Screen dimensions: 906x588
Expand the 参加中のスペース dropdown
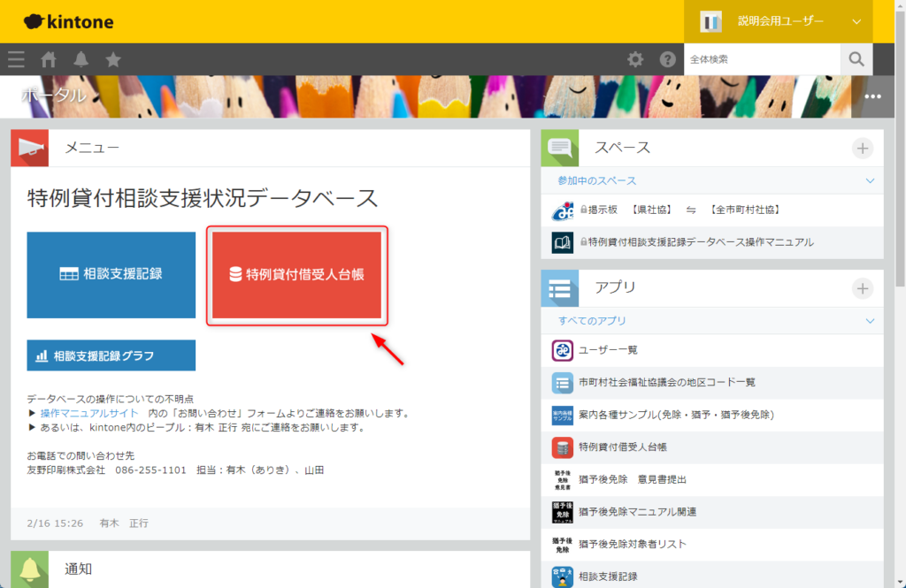click(870, 180)
